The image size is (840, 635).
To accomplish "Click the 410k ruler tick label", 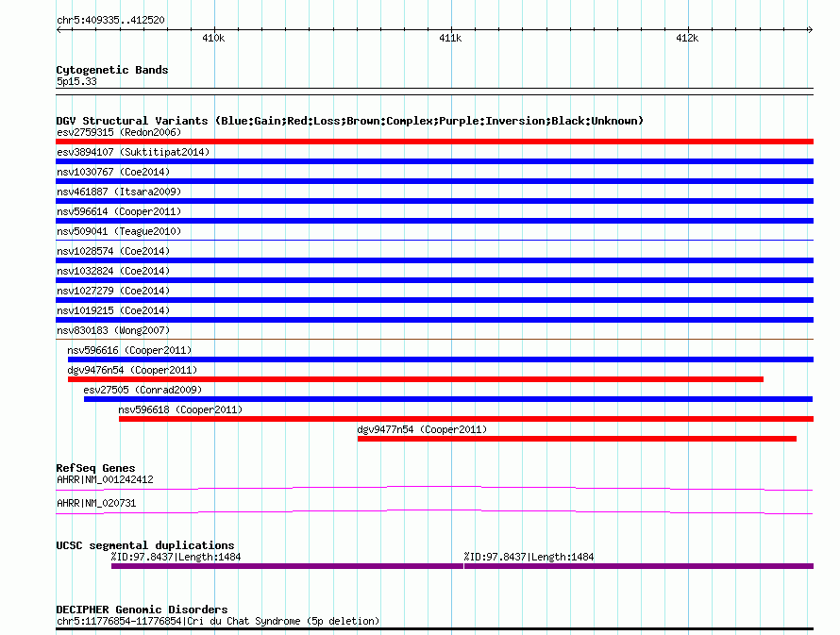I will click(213, 38).
